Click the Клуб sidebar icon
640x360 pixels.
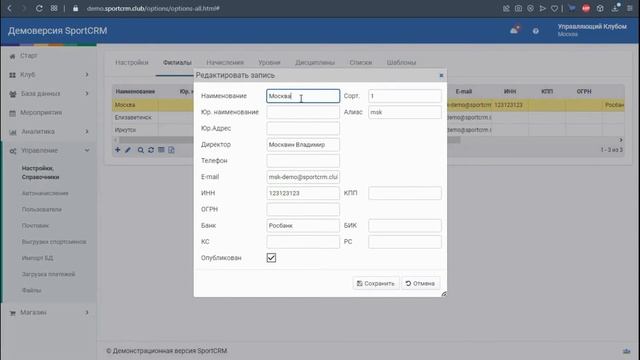pos(12,75)
